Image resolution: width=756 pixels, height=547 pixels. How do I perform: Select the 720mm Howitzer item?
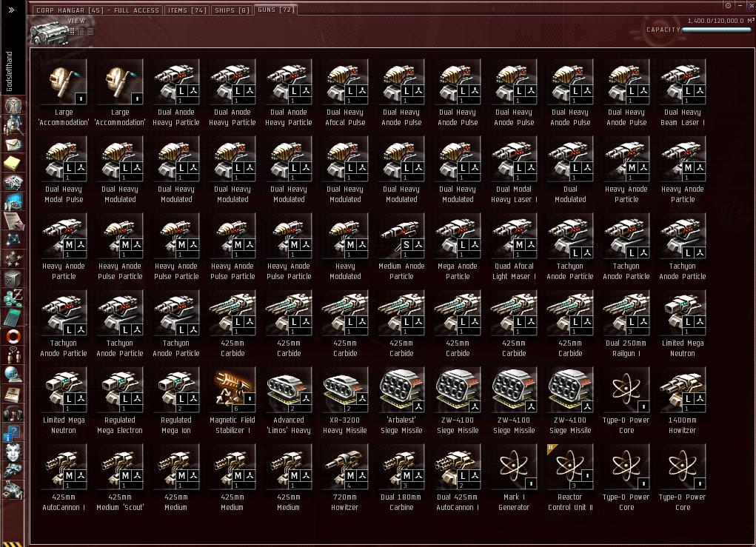pyautogui.click(x=345, y=479)
